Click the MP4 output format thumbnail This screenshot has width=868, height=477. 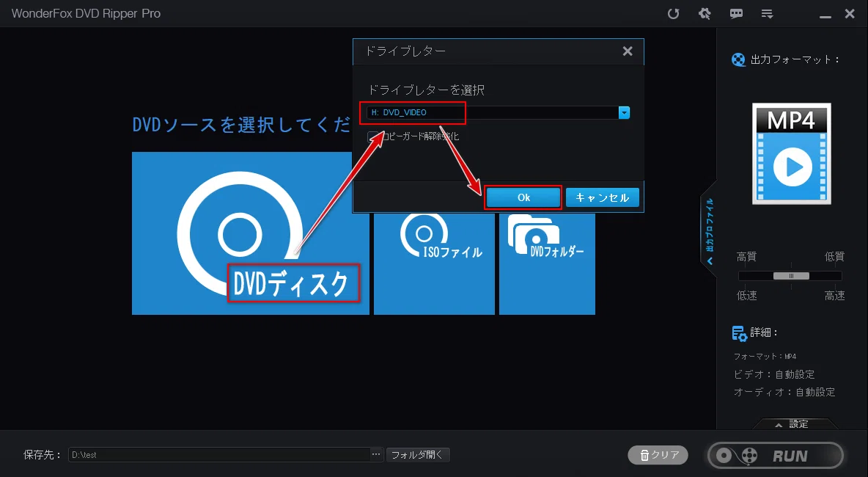pos(791,153)
